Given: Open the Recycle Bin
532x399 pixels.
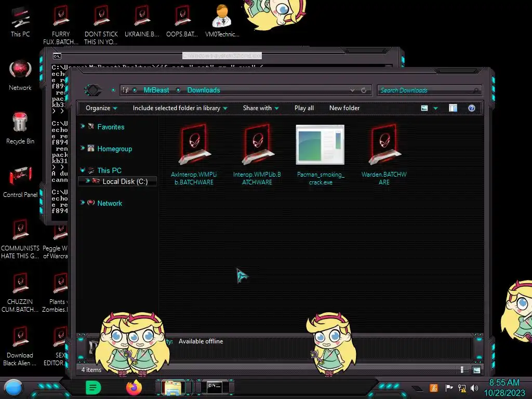Looking at the screenshot, I should [20, 128].
